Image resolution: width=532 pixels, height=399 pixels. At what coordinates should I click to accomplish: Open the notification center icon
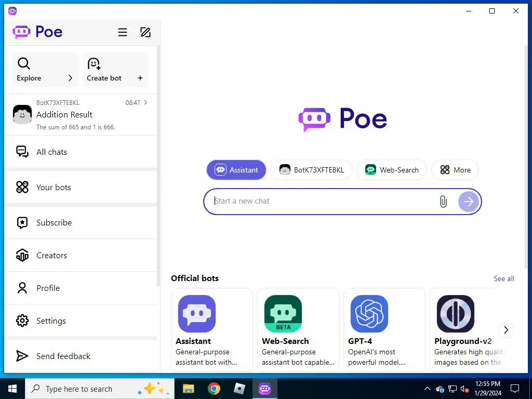(515, 389)
